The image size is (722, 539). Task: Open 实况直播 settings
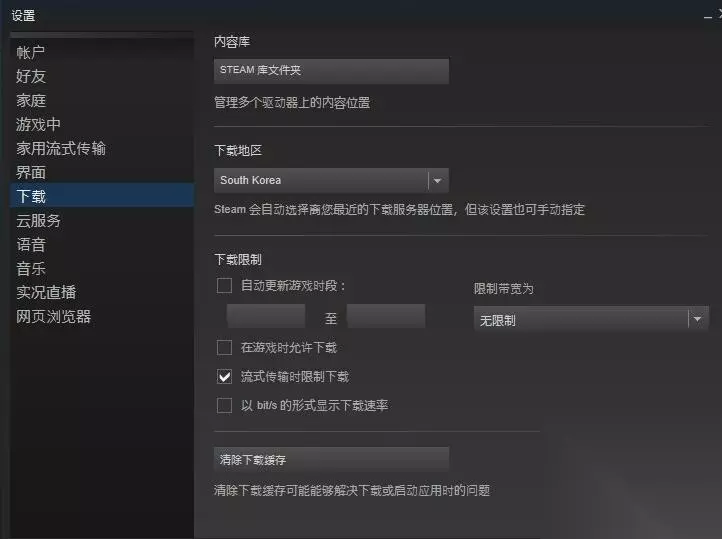pos(46,292)
